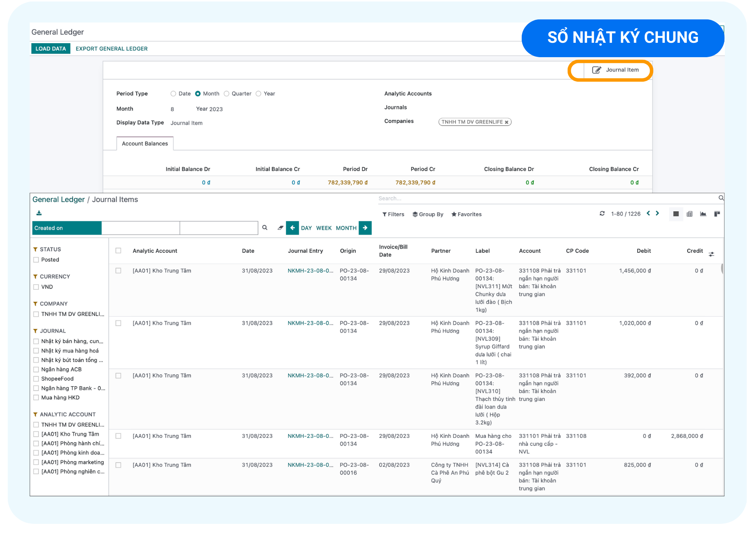Switch to kanban view
This screenshot has height=560, width=747.
coord(717,214)
